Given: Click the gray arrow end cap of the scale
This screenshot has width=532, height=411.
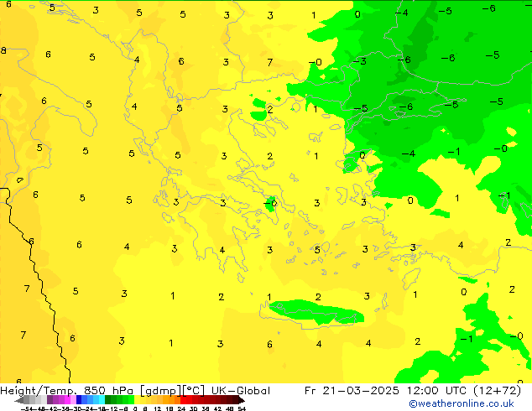Looking at the screenshot, I should coord(19,400).
